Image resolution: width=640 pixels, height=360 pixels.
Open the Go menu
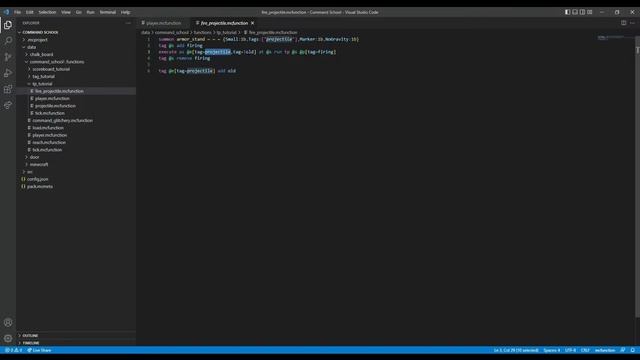click(x=79, y=12)
